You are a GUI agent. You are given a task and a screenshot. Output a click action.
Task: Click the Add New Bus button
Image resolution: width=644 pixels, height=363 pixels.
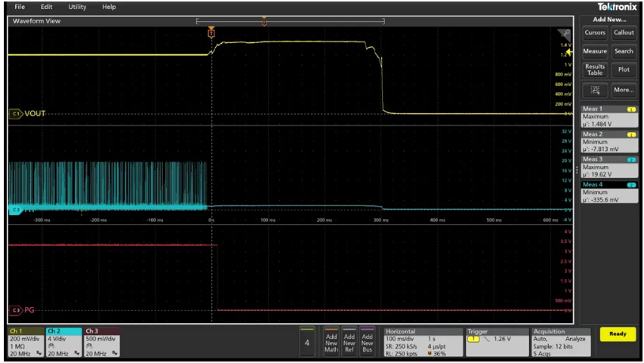click(x=368, y=342)
